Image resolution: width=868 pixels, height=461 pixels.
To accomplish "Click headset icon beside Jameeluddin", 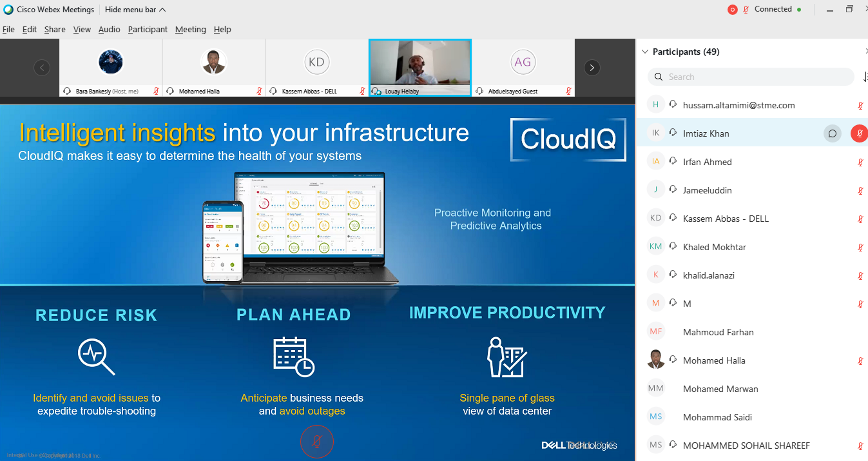I will [x=673, y=190].
